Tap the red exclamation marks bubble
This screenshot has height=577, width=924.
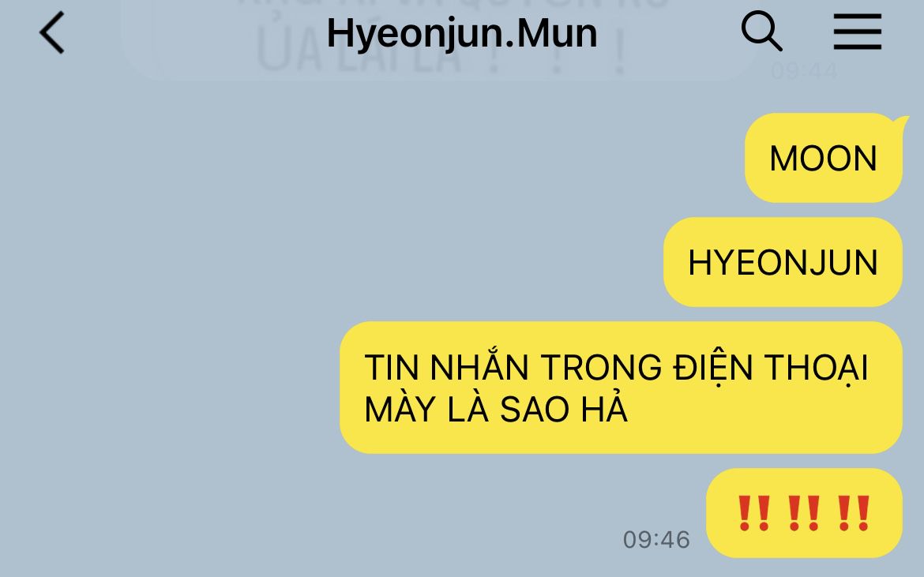(804, 513)
